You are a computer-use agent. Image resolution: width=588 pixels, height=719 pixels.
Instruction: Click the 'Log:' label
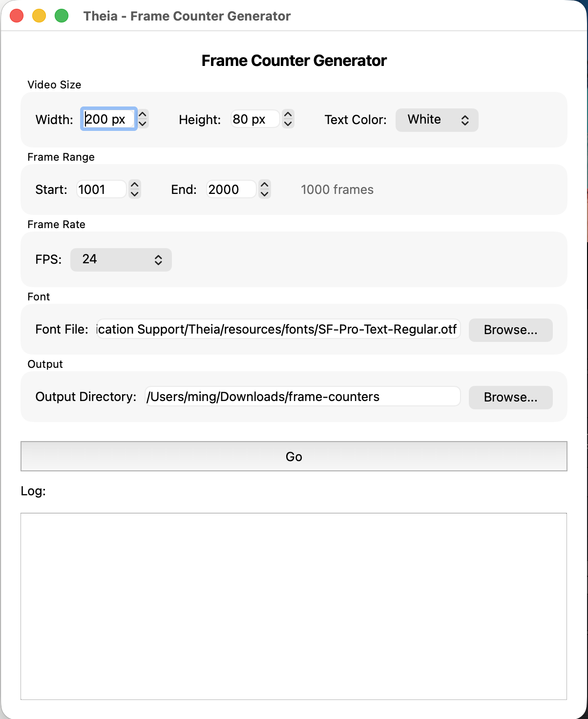coord(33,491)
